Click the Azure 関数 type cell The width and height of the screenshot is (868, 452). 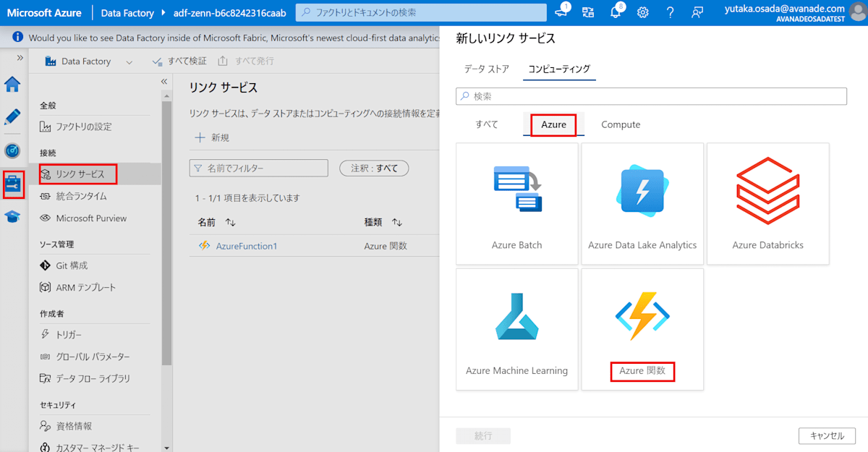pos(386,246)
